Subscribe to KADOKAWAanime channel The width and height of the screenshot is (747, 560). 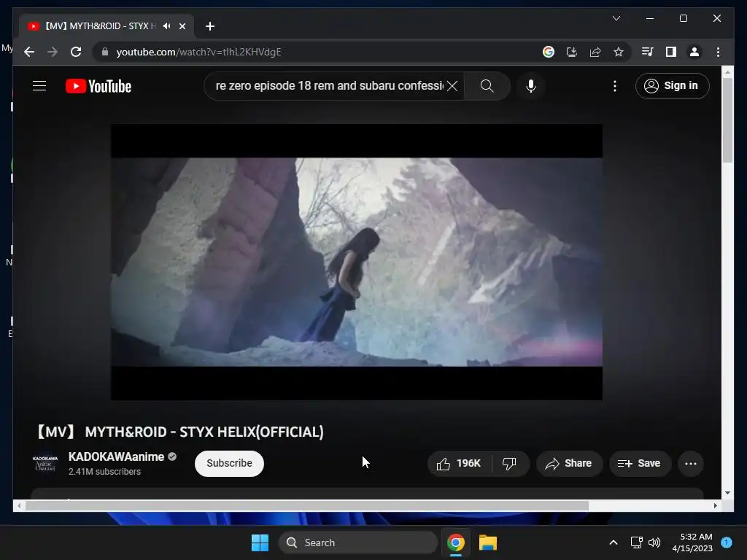[x=229, y=463]
